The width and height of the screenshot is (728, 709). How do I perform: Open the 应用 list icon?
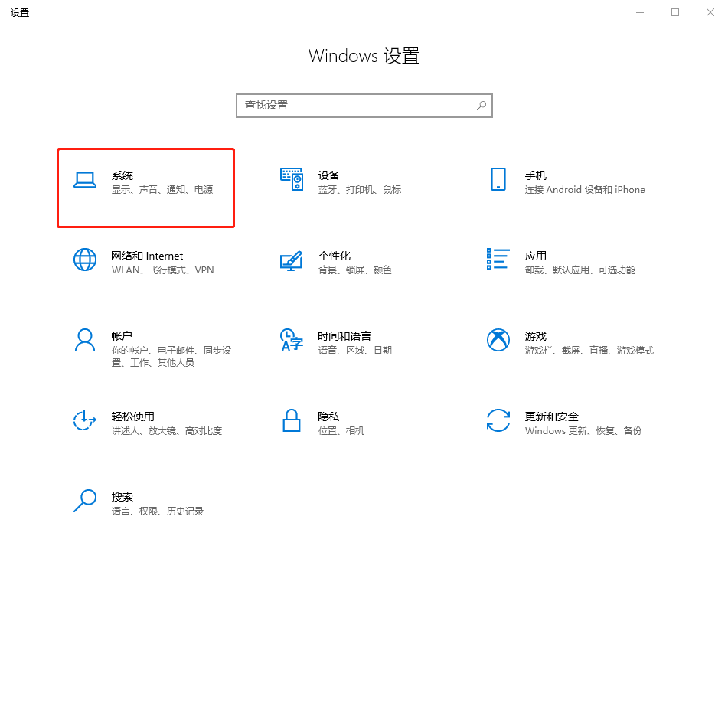click(x=498, y=259)
